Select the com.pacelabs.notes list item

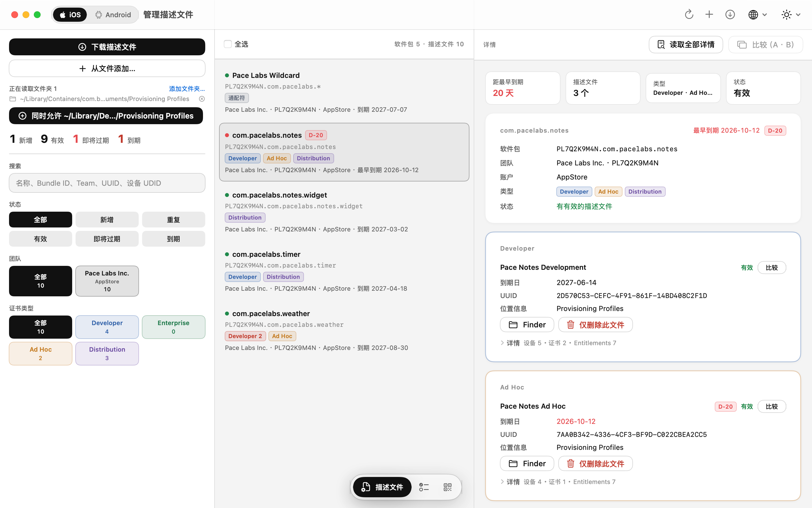coord(344,152)
